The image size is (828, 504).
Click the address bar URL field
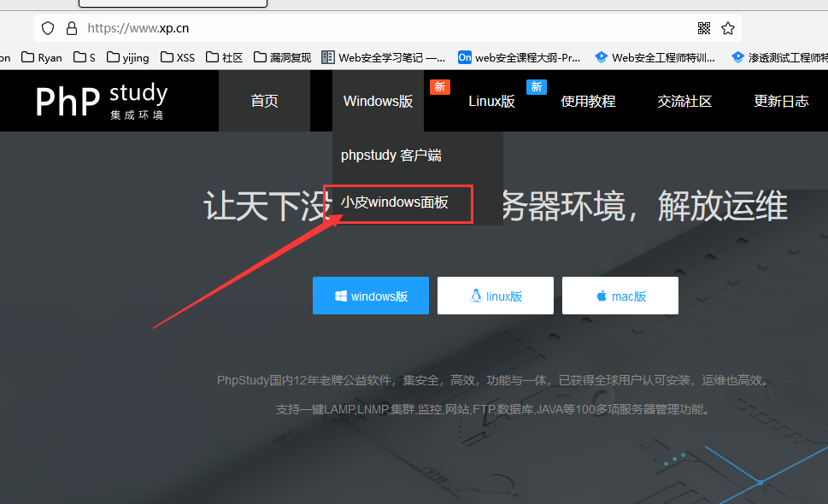(388, 28)
